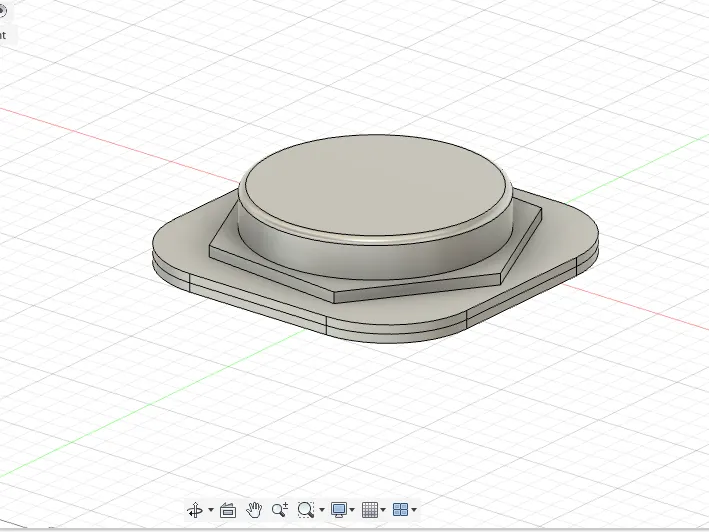Activate the Zoom Window magnifier
This screenshot has height=532, width=709.
coord(306,510)
